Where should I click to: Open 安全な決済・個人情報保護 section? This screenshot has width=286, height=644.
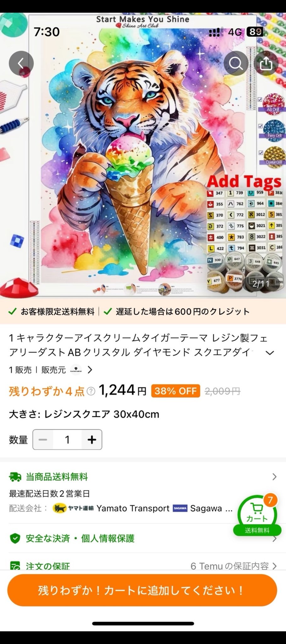click(143, 538)
